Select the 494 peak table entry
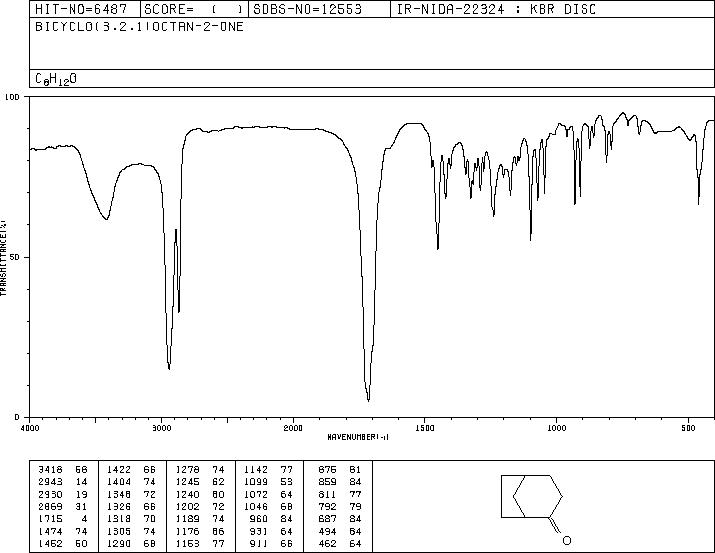Viewport: 715px width, 553px height. (x=340, y=532)
